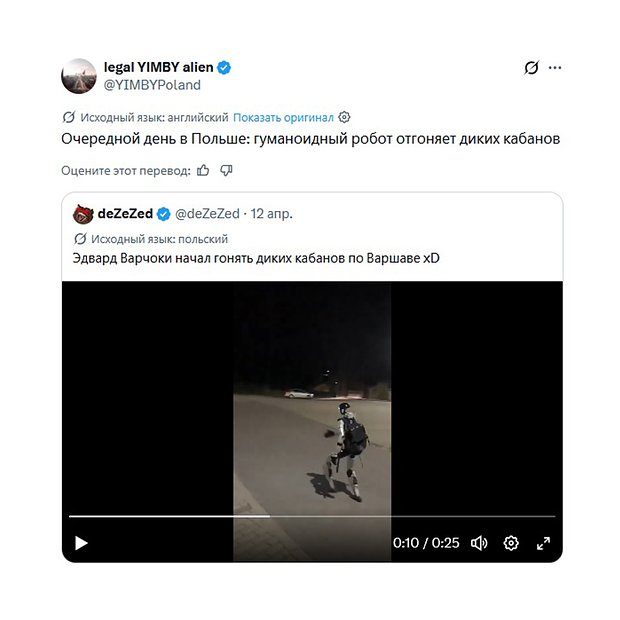Enter fullscreen video mode

pyautogui.click(x=543, y=543)
